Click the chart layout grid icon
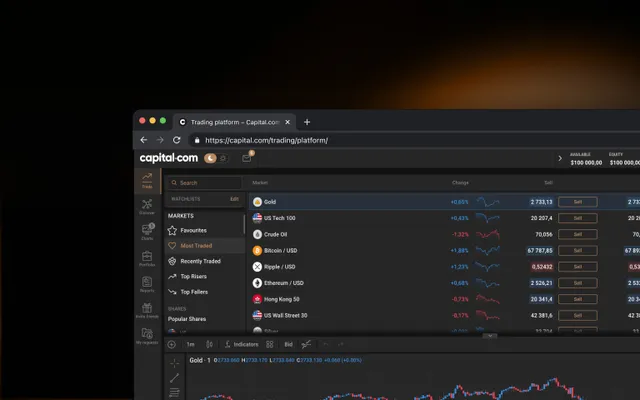640x400 pixels. (x=270, y=344)
